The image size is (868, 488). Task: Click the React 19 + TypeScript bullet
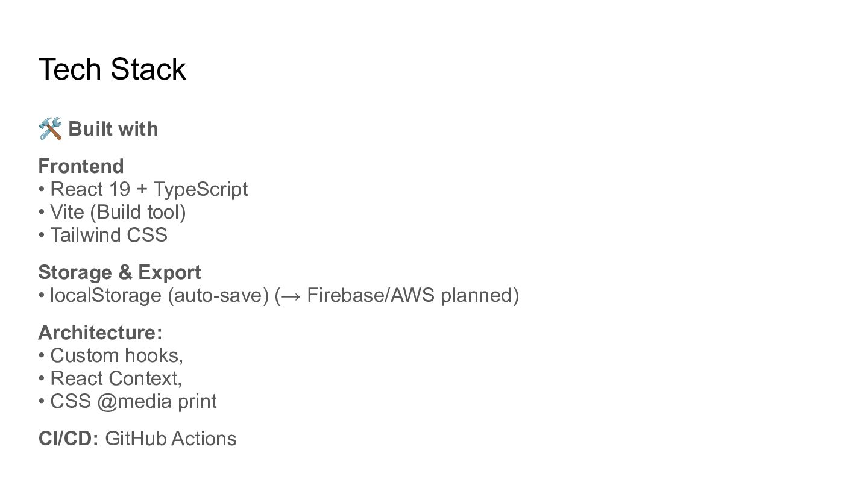coord(143,189)
